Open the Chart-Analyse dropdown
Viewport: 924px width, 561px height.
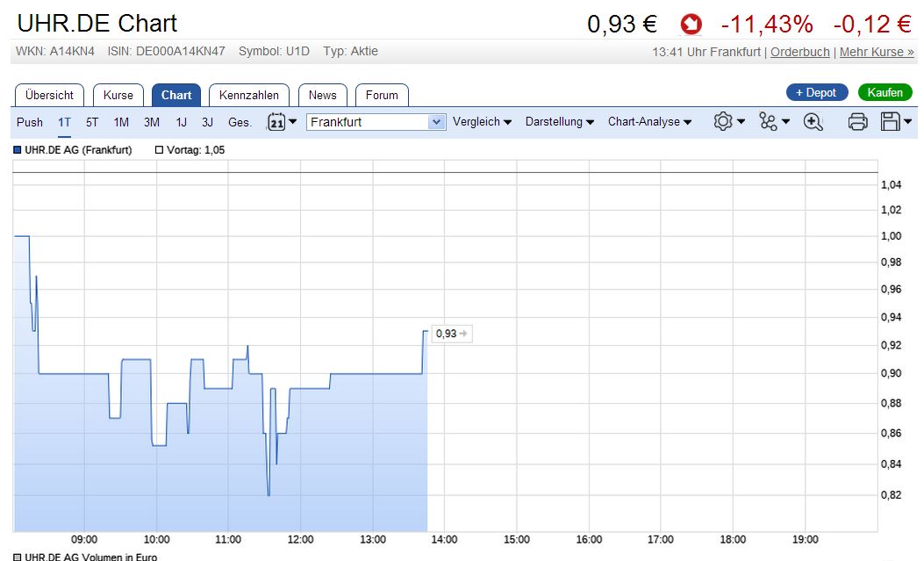tap(648, 122)
